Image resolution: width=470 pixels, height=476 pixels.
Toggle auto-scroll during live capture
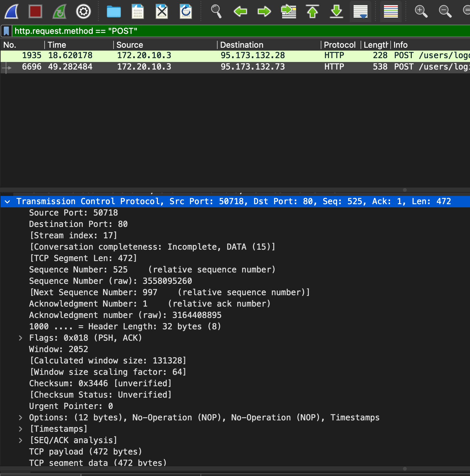361,11
